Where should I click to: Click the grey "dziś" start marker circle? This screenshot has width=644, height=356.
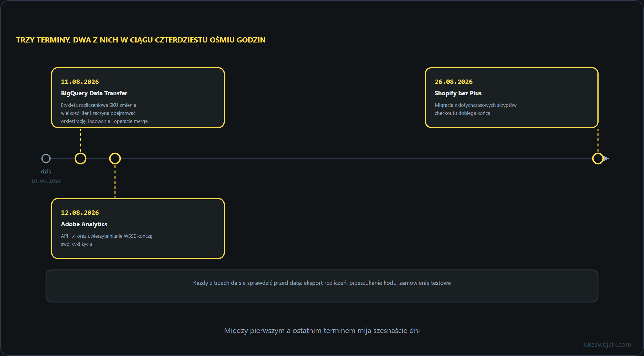[x=46, y=158]
